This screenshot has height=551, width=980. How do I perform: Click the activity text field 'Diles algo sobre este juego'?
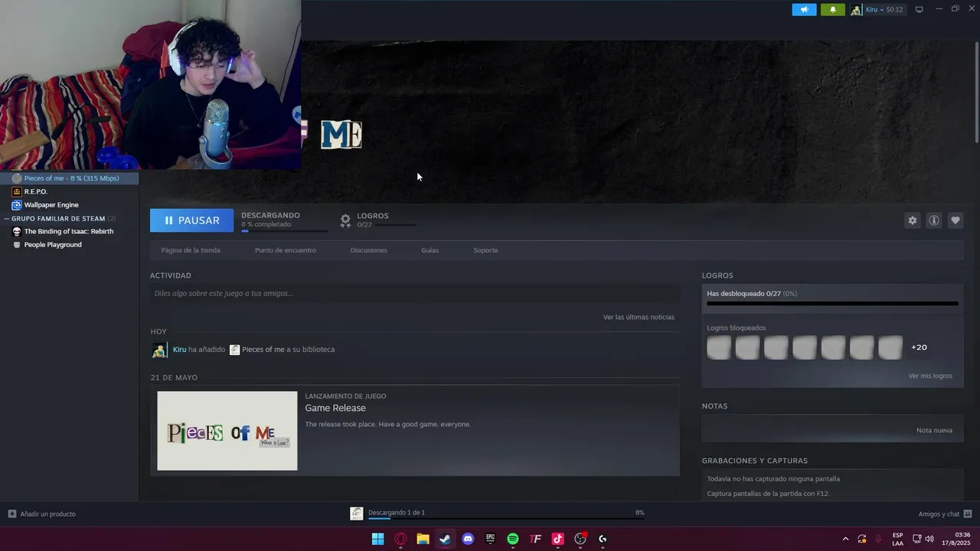pos(414,293)
